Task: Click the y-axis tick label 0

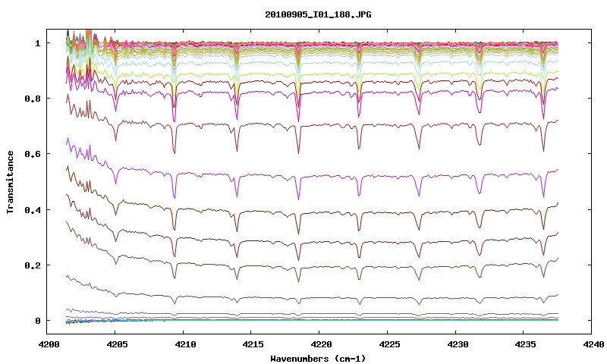Action: click(x=37, y=321)
